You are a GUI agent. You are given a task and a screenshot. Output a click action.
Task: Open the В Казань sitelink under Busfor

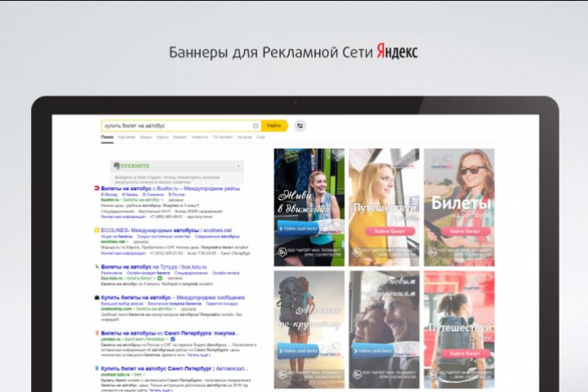point(130,194)
